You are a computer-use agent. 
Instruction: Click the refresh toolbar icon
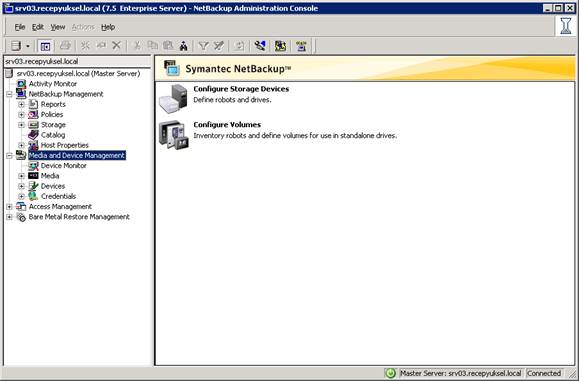[x=239, y=46]
